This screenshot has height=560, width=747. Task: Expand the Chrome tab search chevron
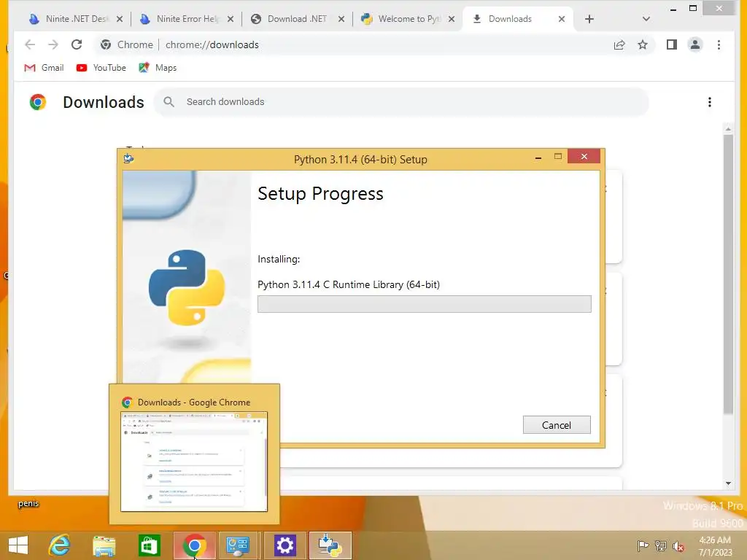[x=646, y=19]
